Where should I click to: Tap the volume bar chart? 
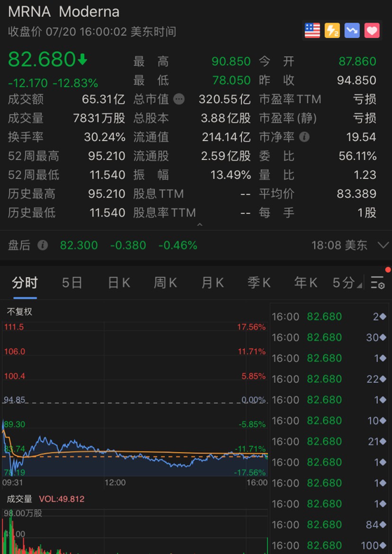click(x=135, y=531)
